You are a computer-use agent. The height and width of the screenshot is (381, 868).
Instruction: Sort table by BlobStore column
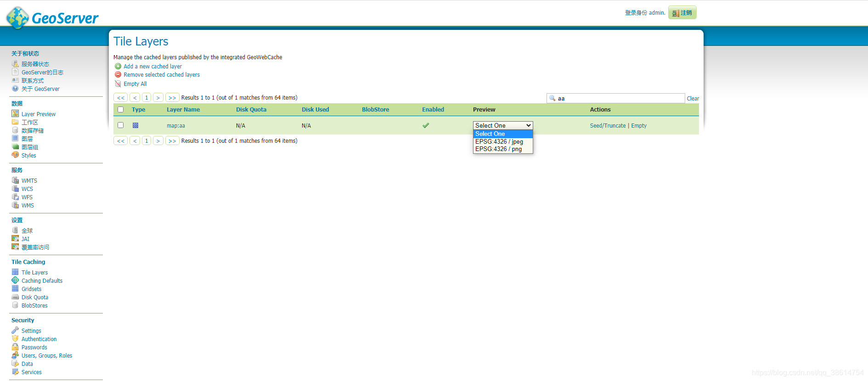[375, 109]
